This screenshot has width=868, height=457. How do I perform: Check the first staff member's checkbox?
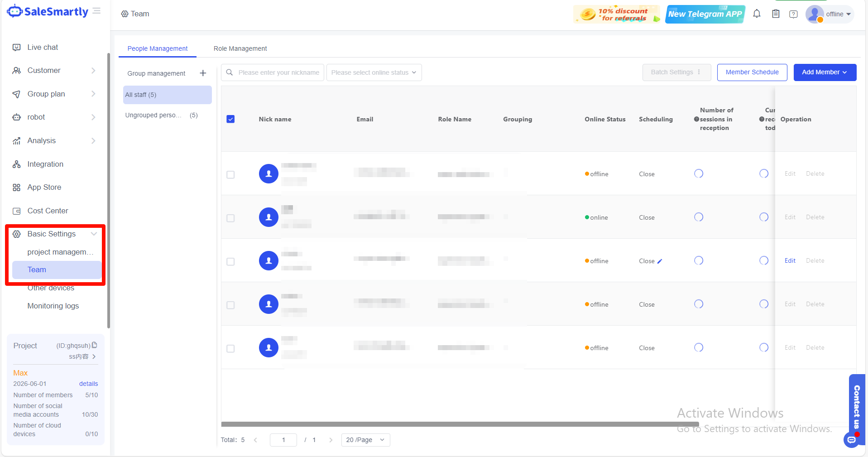(x=230, y=175)
